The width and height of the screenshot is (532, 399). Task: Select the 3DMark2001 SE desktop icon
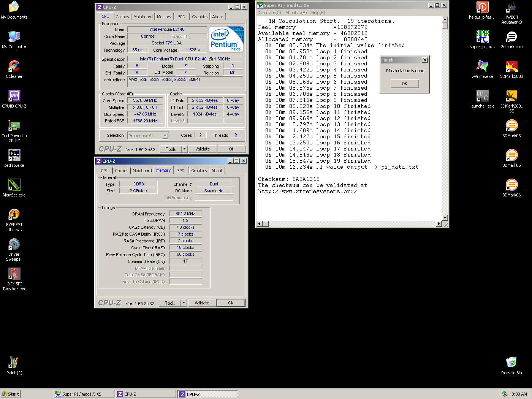click(511, 101)
